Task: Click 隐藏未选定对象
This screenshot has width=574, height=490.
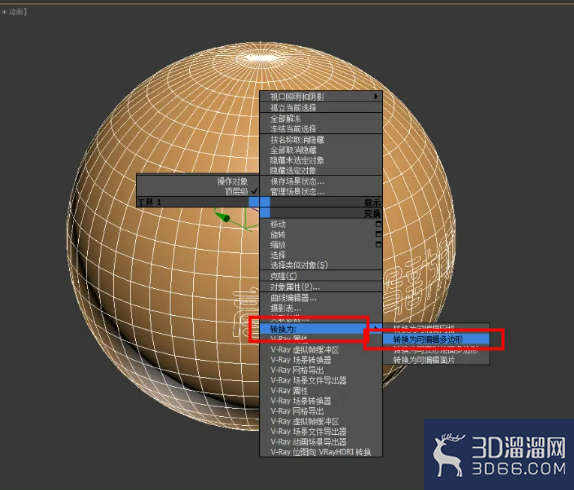Action: pyautogui.click(x=321, y=160)
